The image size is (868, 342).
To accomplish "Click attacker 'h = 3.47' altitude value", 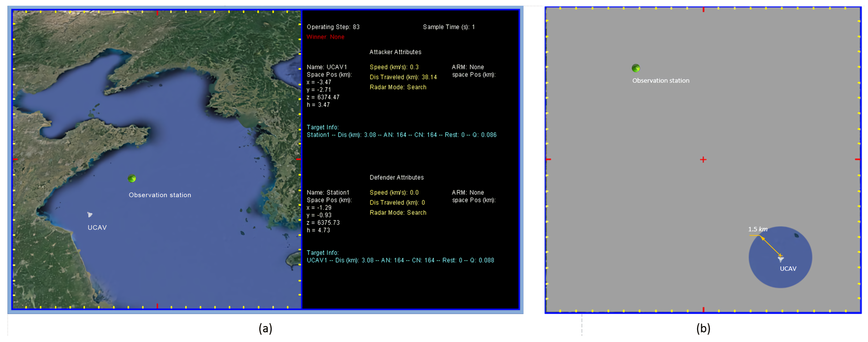I will [x=318, y=105].
